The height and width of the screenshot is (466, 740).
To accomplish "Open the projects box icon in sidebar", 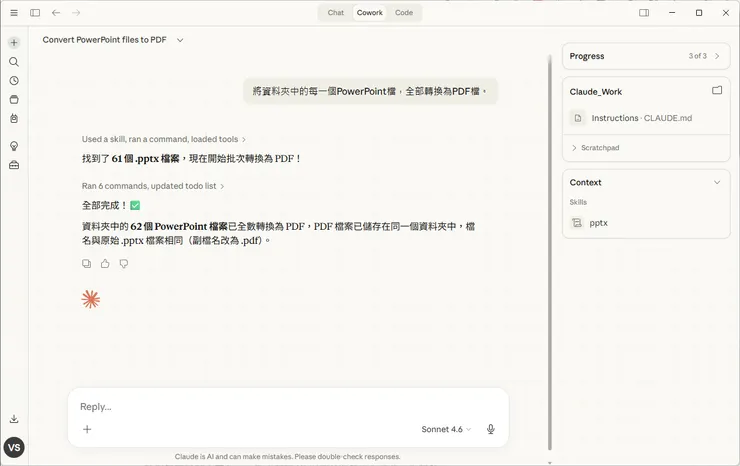I will click(14, 100).
